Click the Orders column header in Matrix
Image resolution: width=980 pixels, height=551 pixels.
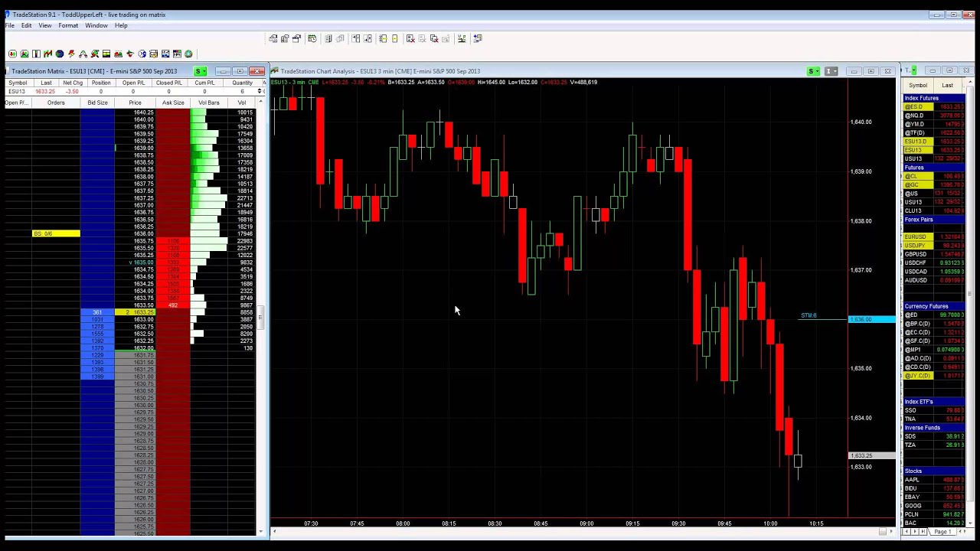click(x=56, y=103)
